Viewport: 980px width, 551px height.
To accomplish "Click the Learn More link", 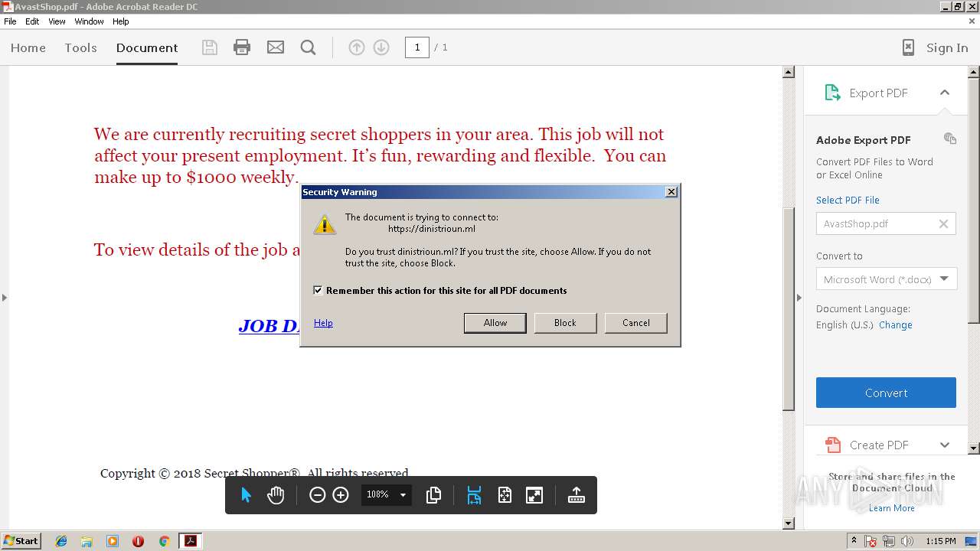I will tap(891, 508).
